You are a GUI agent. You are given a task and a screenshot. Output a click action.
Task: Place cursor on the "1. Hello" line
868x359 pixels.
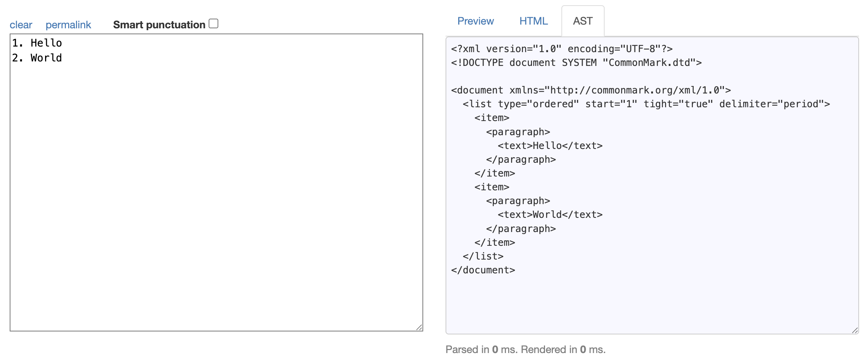tap(37, 43)
